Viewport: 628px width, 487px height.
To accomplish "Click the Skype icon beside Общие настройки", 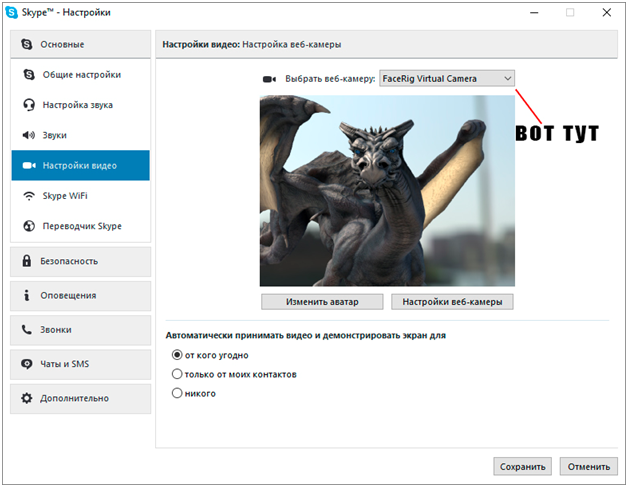I will pyautogui.click(x=29, y=74).
